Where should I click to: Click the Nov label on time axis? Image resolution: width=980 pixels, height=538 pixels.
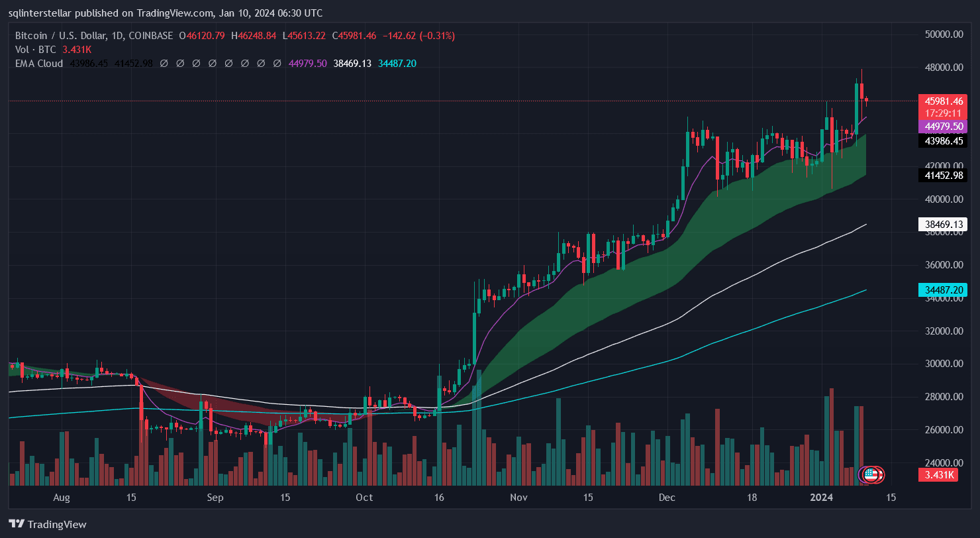pos(518,497)
